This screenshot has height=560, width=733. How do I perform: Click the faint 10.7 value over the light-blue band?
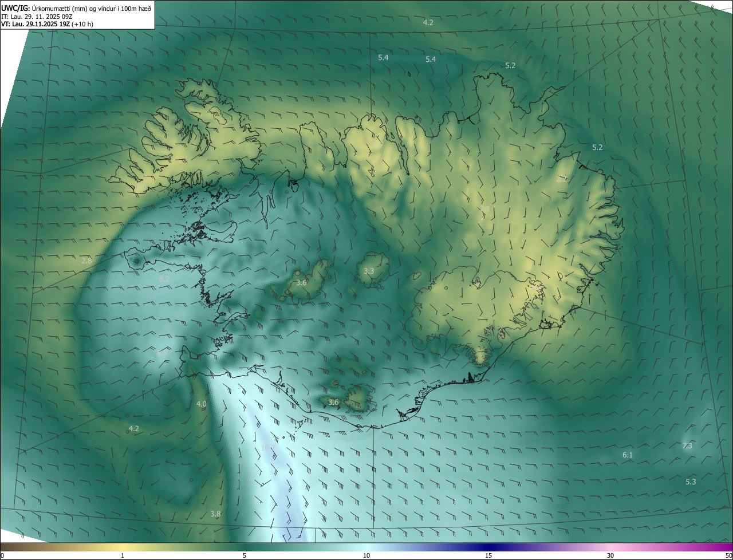coord(267,448)
